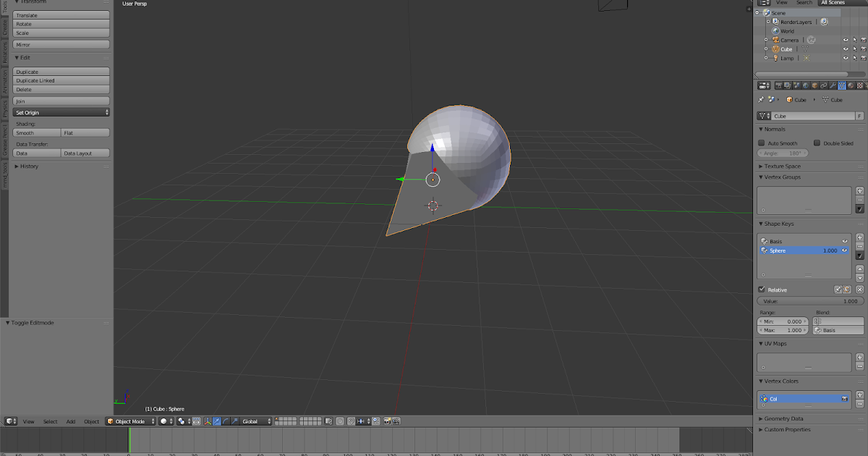Open the Global transform orientation dropdown
This screenshot has width=868, height=456.
255,421
